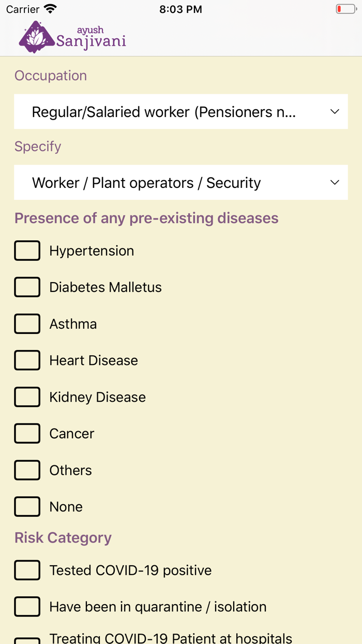This screenshot has height=644, width=362.
Task: Check the Others disease checkbox
Action: pos(27,470)
